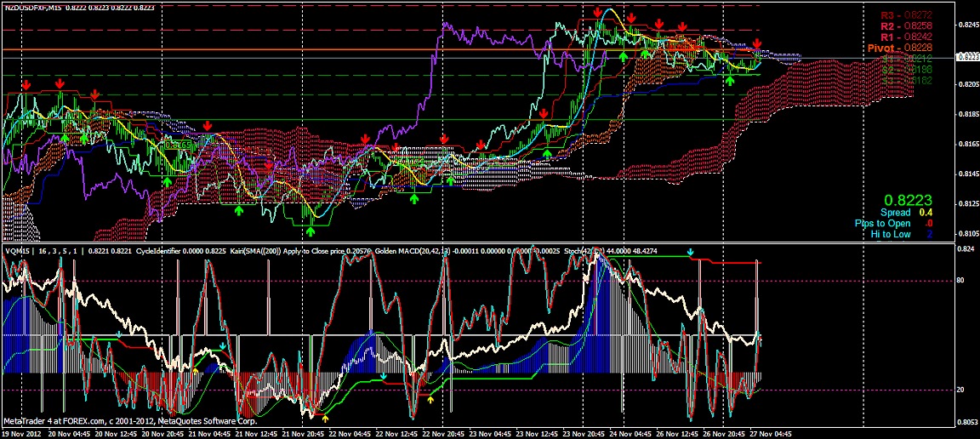Click the 80 level on indicator scale

pos(962,281)
